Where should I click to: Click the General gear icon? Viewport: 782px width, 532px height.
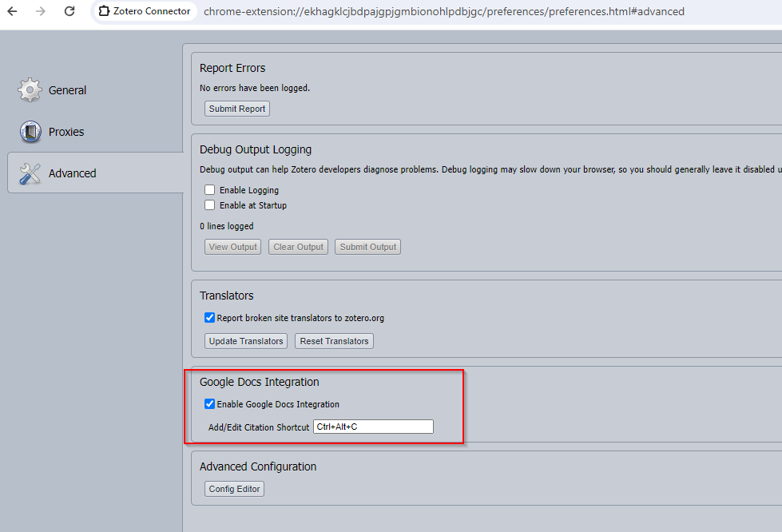tap(30, 89)
